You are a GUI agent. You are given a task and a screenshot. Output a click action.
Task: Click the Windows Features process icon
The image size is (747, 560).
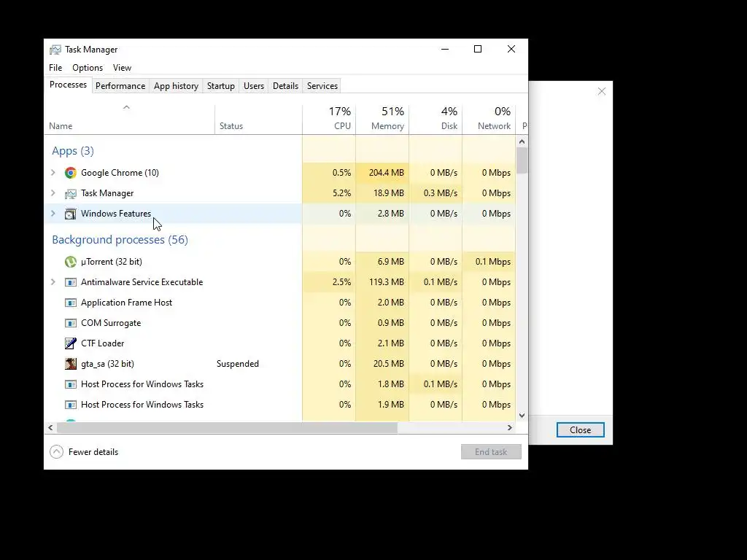point(71,214)
